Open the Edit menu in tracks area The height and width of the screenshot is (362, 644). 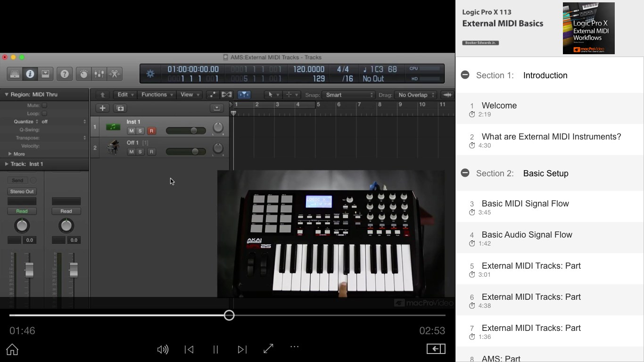pos(126,95)
